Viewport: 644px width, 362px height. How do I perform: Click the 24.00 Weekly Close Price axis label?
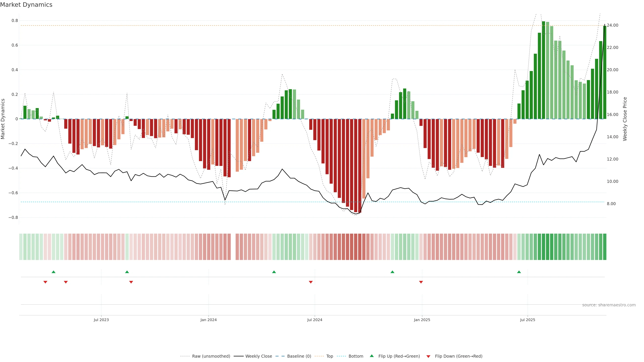click(612, 25)
